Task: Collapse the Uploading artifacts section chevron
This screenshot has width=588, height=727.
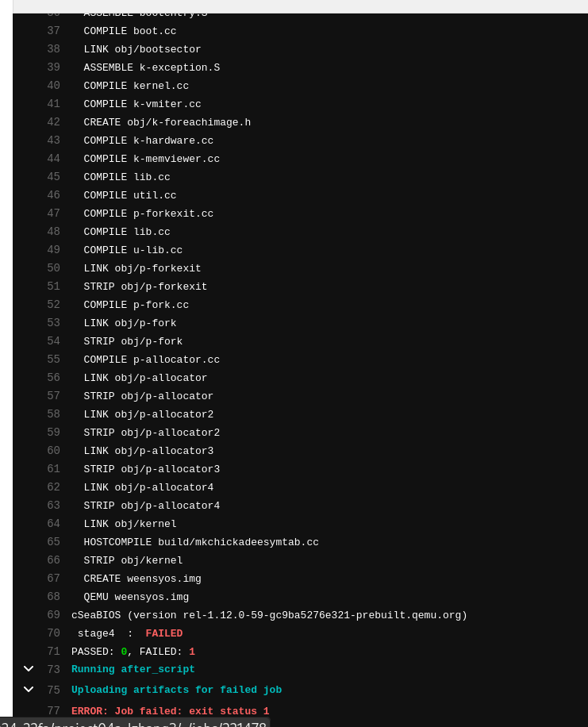Action: [x=29, y=690]
